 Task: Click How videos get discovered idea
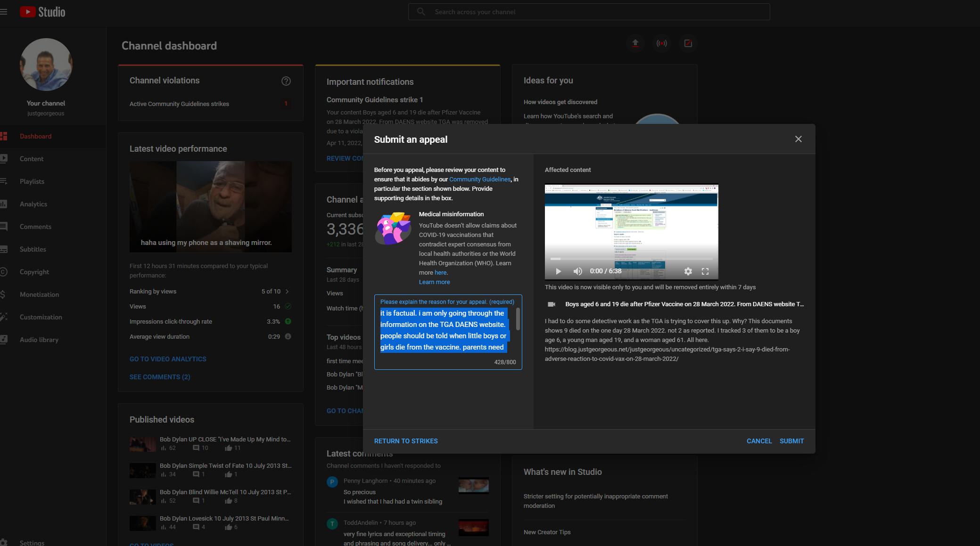560,102
